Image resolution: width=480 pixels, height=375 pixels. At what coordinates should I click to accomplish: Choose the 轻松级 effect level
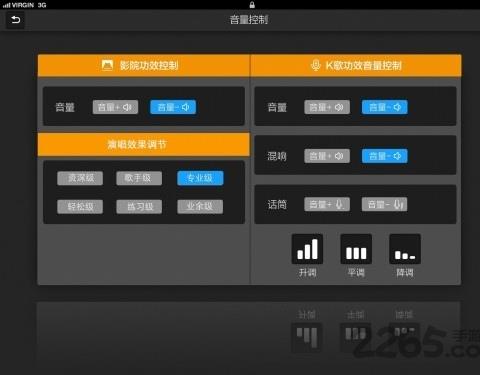[80, 207]
